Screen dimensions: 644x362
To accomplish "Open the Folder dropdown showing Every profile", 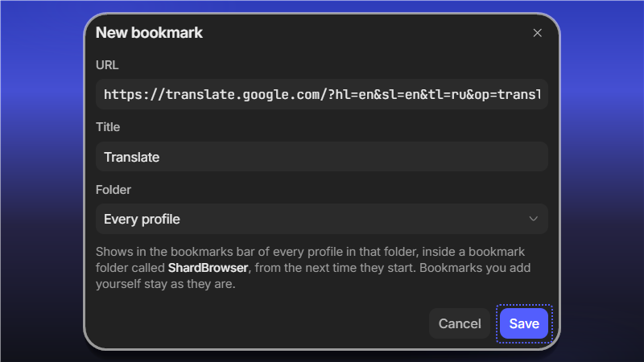I will click(321, 219).
